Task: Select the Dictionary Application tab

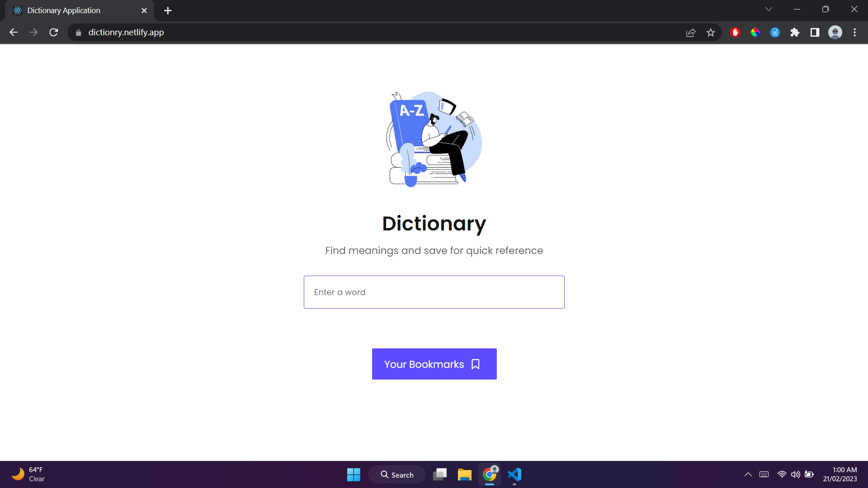Action: [72, 10]
